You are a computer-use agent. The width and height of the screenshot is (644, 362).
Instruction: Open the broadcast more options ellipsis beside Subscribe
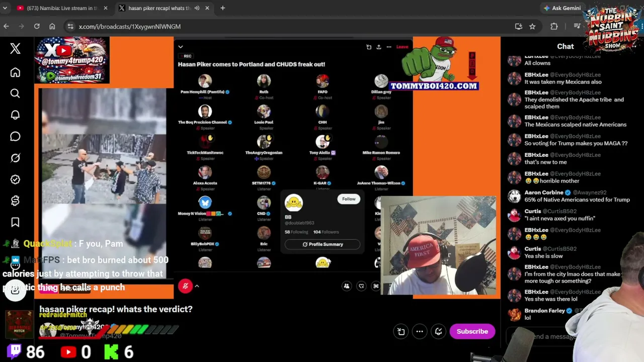point(420,331)
